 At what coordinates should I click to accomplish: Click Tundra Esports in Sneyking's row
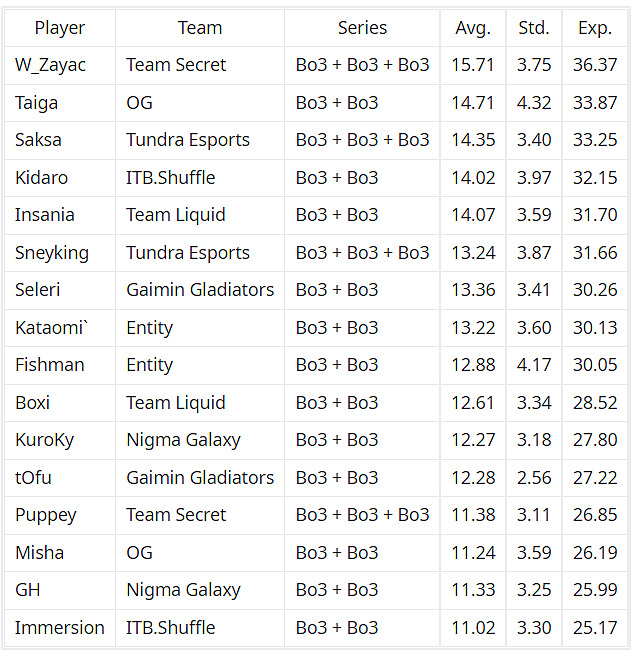coord(188,253)
